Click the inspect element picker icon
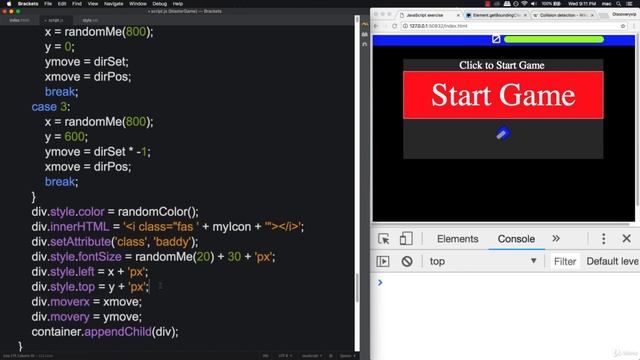Image resolution: width=640 pixels, height=360 pixels. [x=383, y=239]
